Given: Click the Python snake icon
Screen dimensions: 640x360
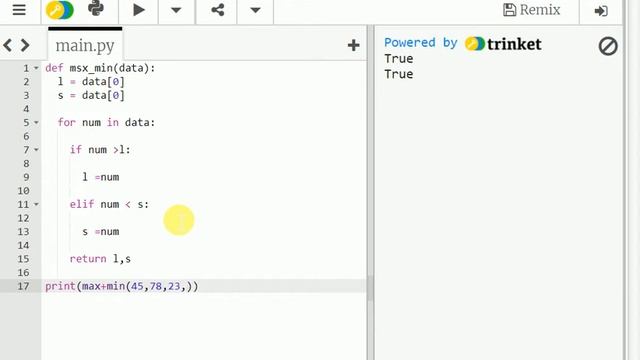Looking at the screenshot, I should coord(96,9).
